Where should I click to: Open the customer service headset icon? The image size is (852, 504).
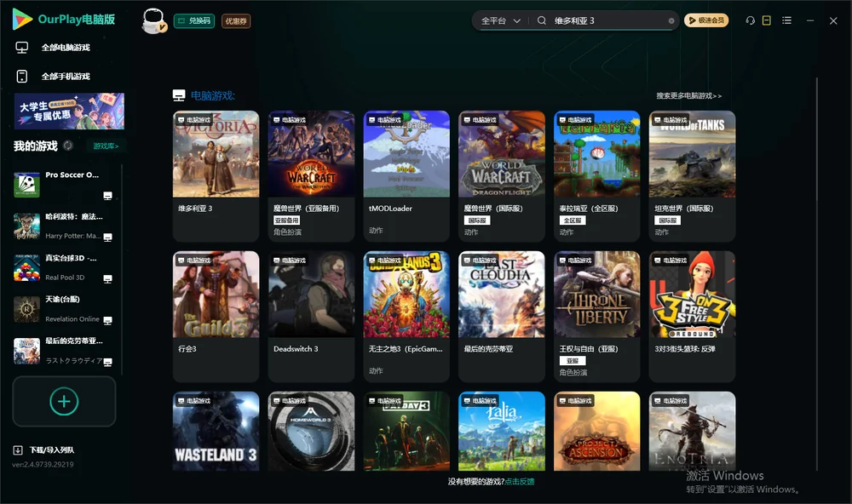[751, 20]
